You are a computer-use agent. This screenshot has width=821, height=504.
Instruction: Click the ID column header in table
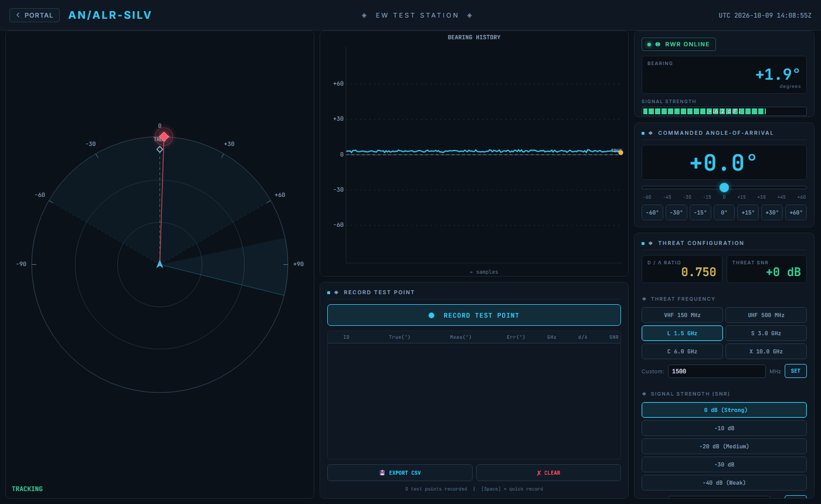coord(346,337)
